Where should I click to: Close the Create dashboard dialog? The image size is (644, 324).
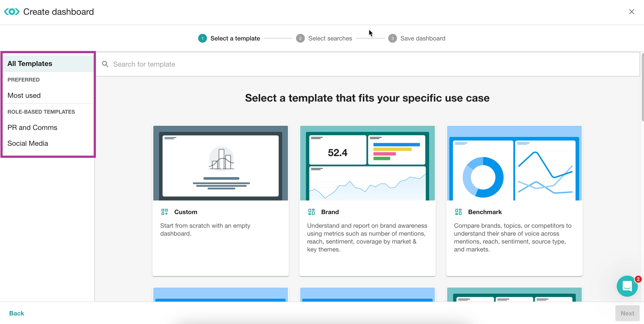pyautogui.click(x=631, y=12)
